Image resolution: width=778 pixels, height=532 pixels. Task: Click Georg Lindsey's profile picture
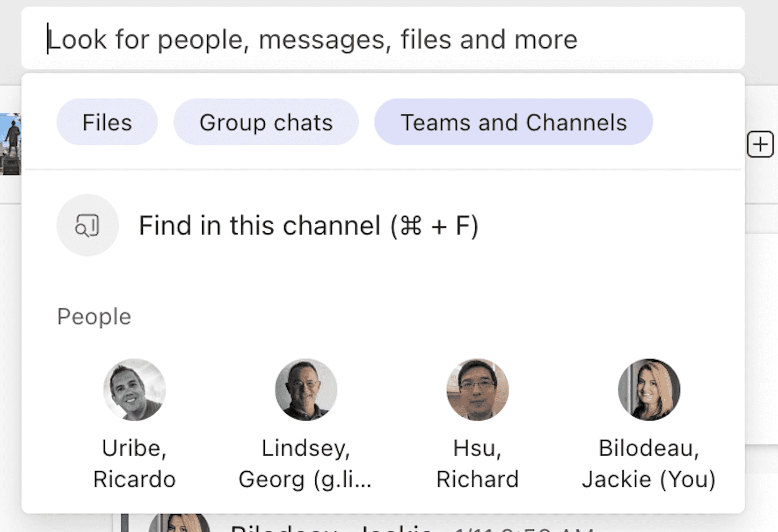(x=305, y=390)
